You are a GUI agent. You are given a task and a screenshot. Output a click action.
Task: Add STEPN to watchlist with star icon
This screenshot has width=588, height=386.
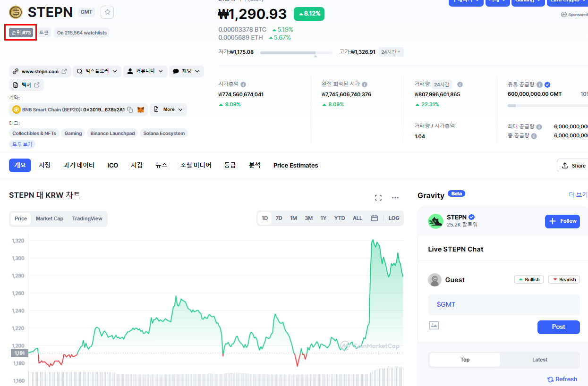point(107,12)
